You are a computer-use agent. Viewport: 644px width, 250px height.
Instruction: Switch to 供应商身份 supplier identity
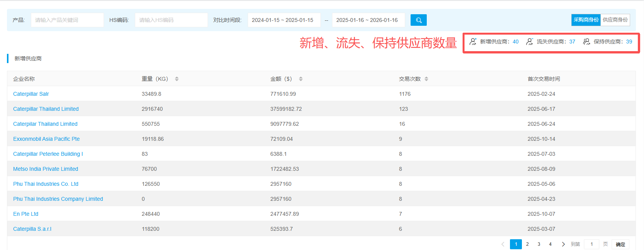[615, 20]
